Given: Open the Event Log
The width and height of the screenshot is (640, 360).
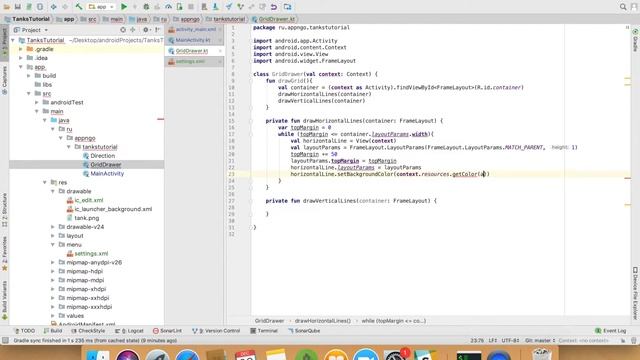Looking at the screenshot, I should click(611, 331).
